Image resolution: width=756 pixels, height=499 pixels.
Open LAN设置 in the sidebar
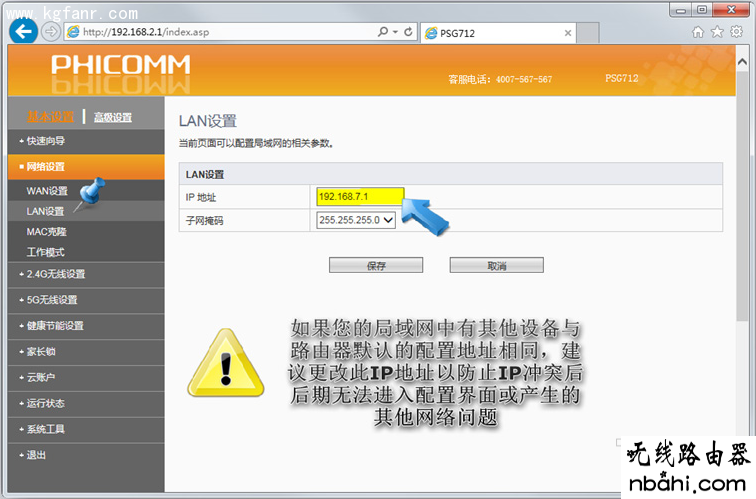click(x=45, y=211)
